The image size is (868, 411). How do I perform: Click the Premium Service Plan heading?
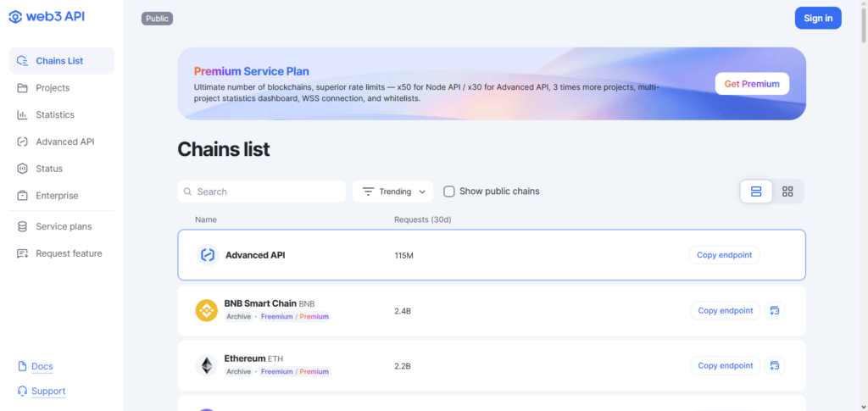[x=251, y=71]
